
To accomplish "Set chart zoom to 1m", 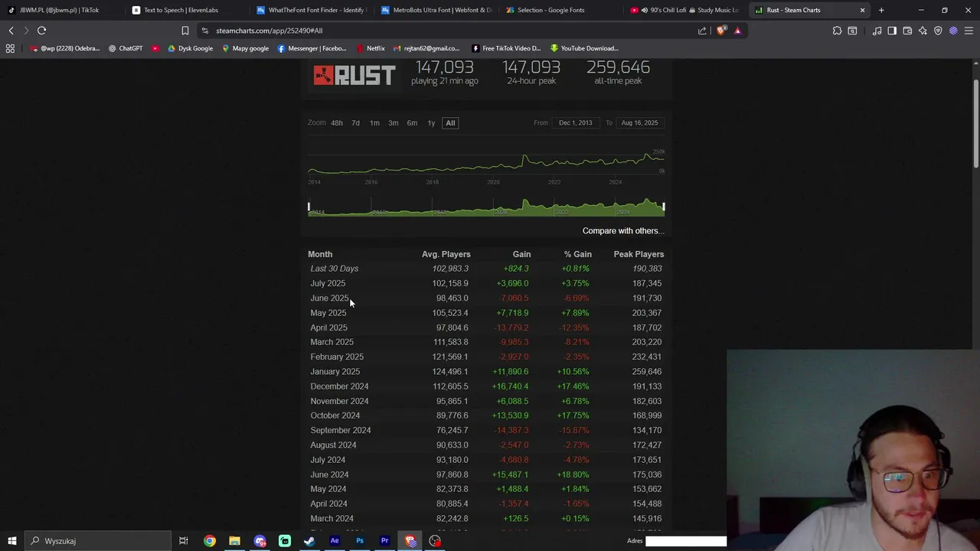I will pyautogui.click(x=374, y=122).
